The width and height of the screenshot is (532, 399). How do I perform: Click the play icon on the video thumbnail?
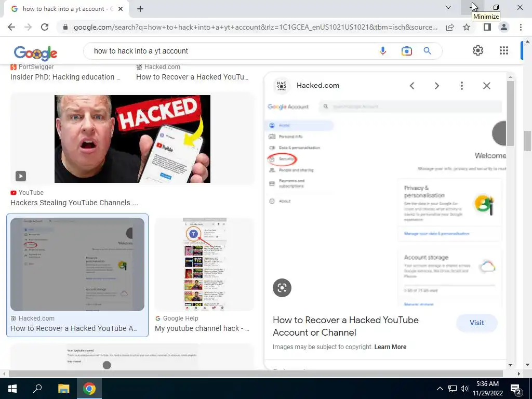pos(21,176)
